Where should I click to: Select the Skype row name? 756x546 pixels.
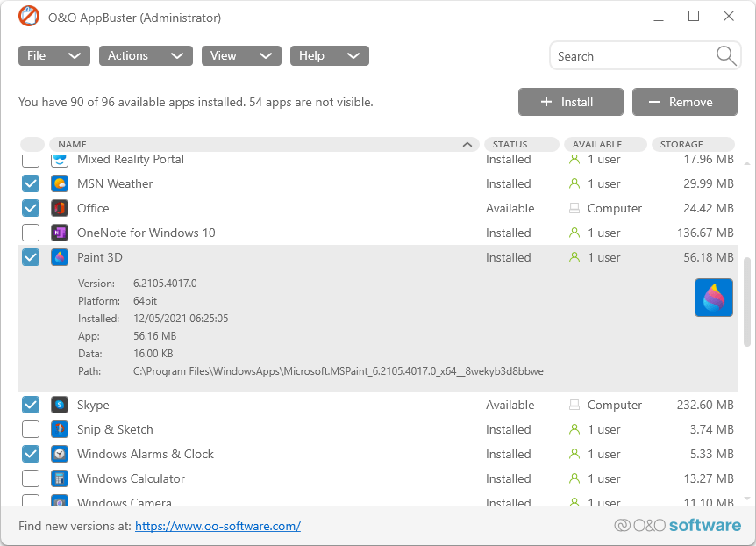93,405
